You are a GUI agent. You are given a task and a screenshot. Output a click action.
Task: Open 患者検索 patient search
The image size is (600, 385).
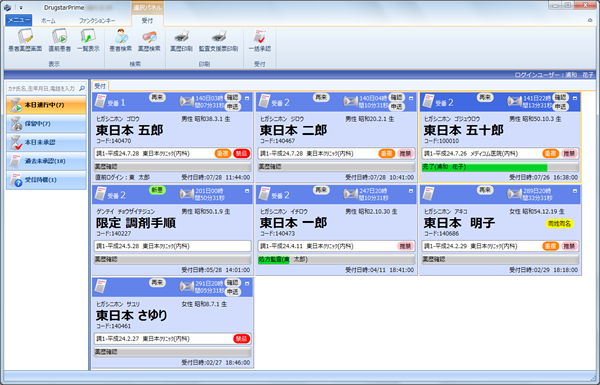pyautogui.click(x=121, y=41)
